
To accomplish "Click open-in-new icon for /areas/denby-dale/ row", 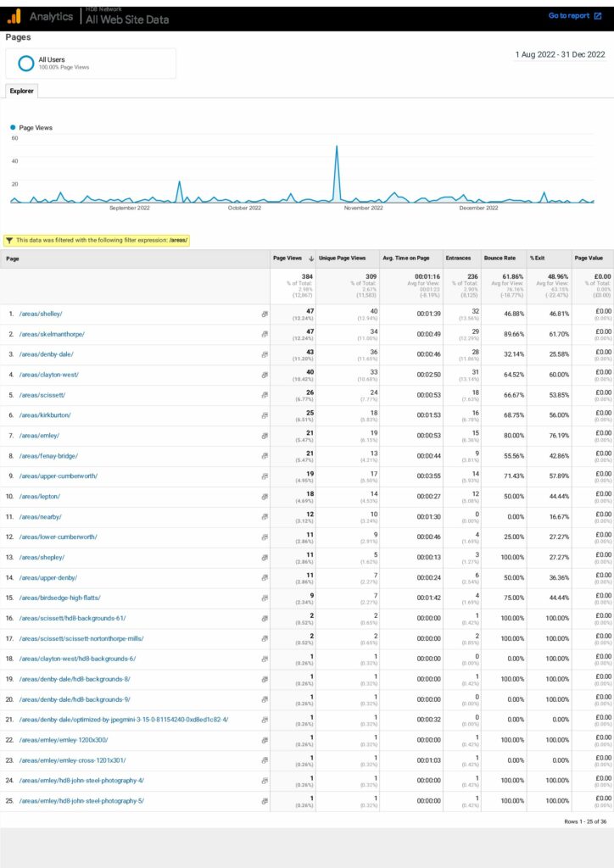I will 265,354.
